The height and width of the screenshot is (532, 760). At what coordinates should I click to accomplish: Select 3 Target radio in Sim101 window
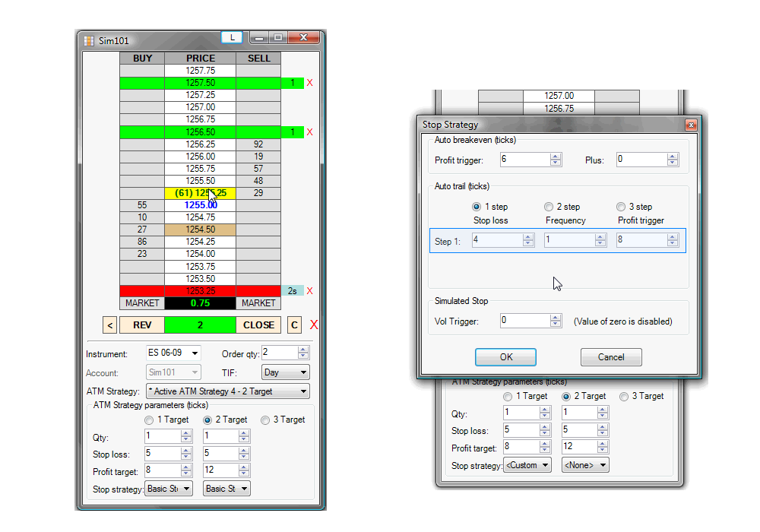coord(265,420)
